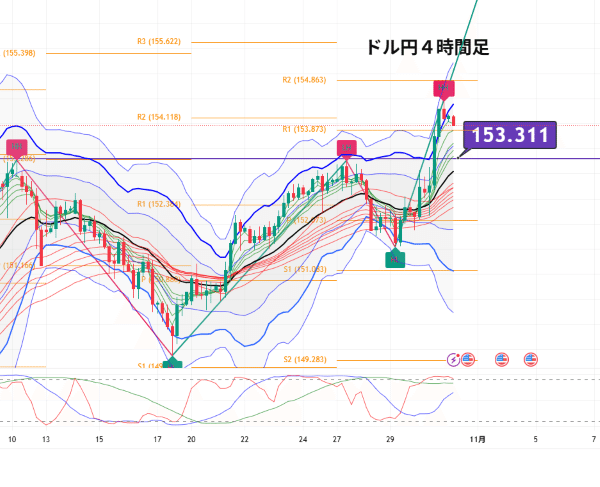Select the R2 (154.863) pivot label
This screenshot has height=487, width=600.
304,80
